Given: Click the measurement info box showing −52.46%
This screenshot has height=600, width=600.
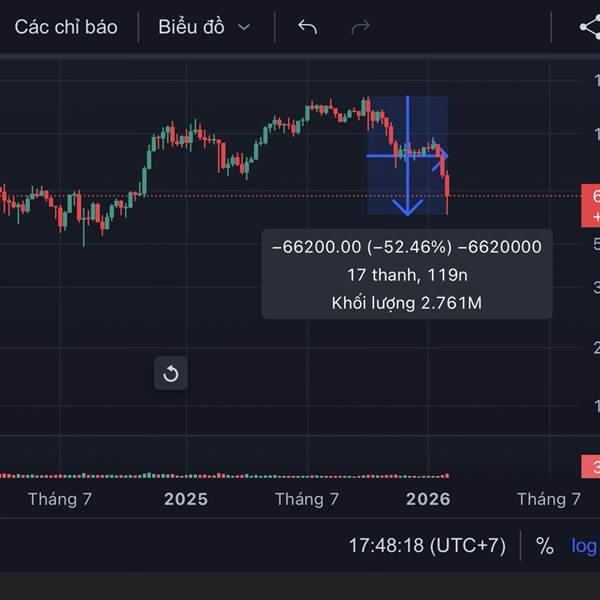Looking at the screenshot, I should coord(406,275).
